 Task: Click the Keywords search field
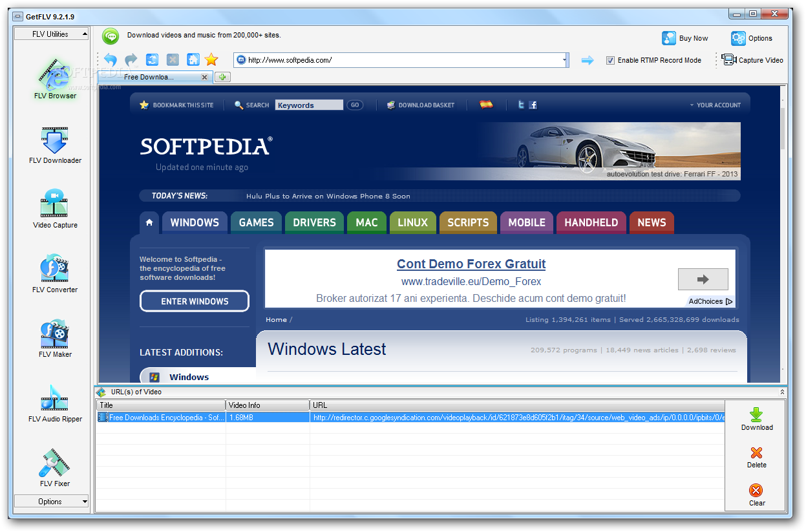click(x=309, y=105)
